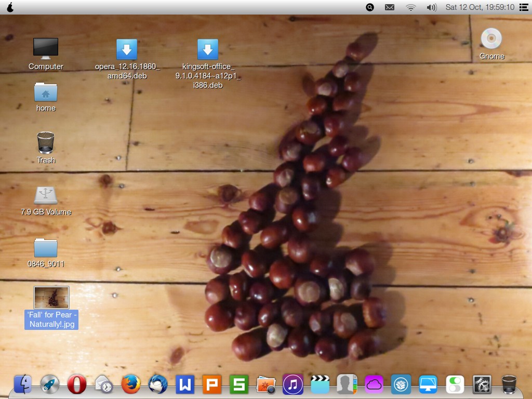532x399 pixels.
Task: Click the Wi-Fi network indicator
Action: tap(411, 7)
